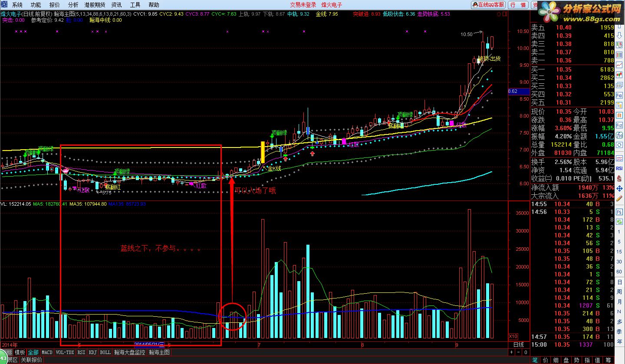Click the 交易未登录 status link
This screenshot has width=625, height=364.
coord(303,5)
